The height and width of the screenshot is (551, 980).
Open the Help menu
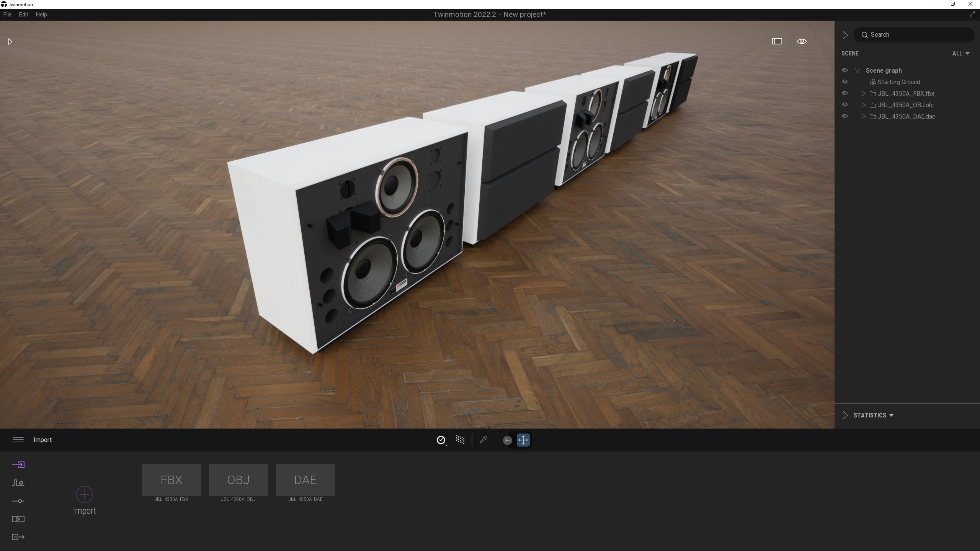coord(41,15)
